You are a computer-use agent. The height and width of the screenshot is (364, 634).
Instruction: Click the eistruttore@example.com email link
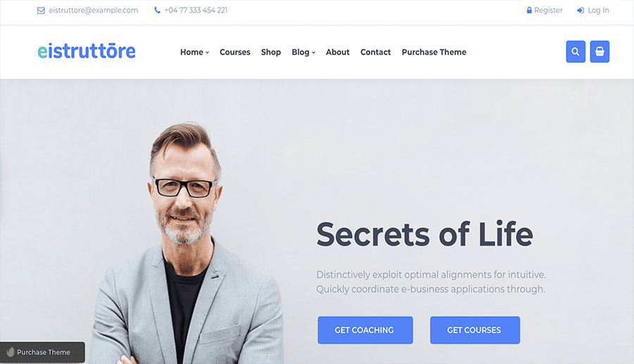coord(94,10)
